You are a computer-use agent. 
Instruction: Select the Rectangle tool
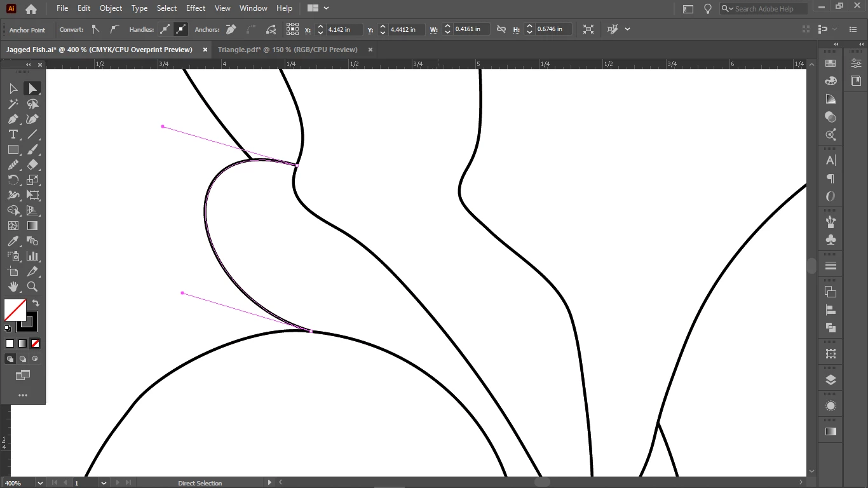point(13,149)
